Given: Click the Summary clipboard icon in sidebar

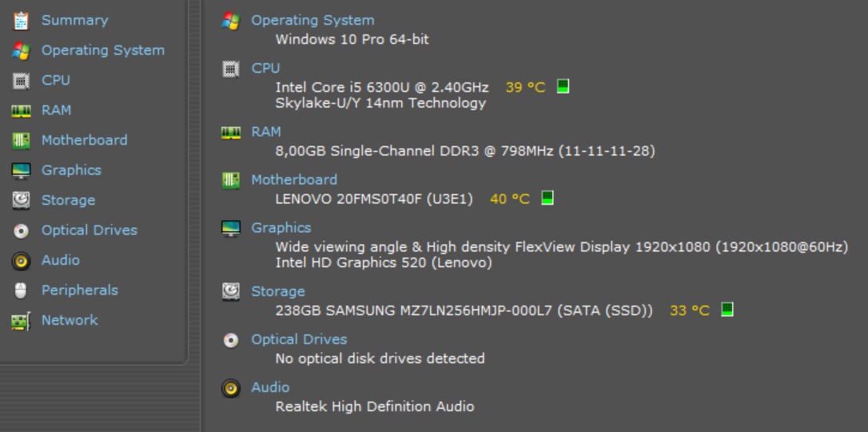Looking at the screenshot, I should 22,21.
